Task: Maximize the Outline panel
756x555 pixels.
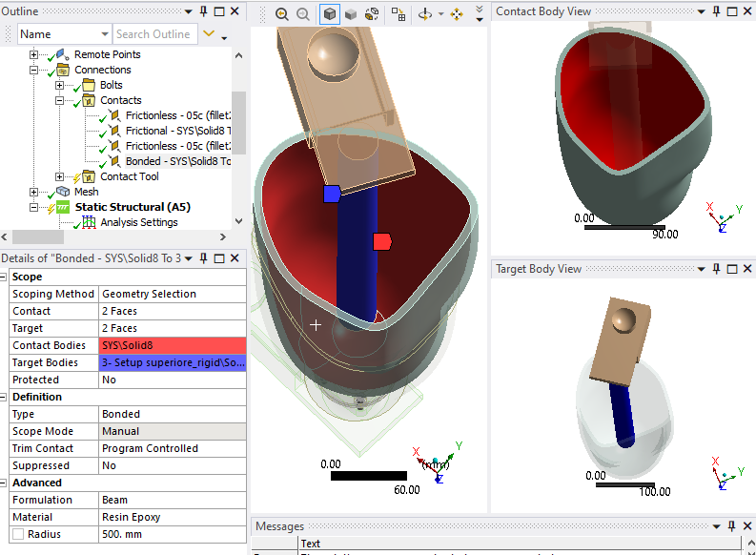Action: pyautogui.click(x=219, y=11)
